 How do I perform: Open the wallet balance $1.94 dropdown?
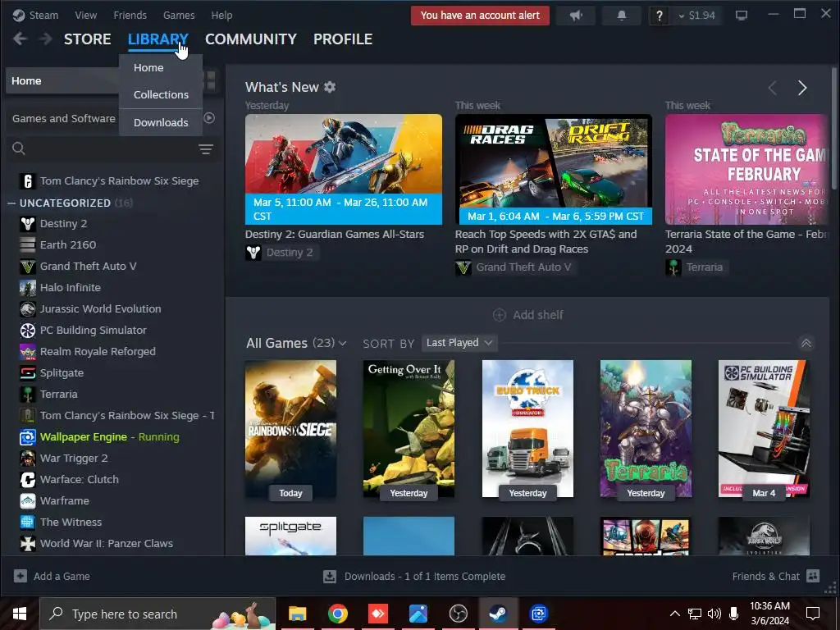(x=696, y=16)
